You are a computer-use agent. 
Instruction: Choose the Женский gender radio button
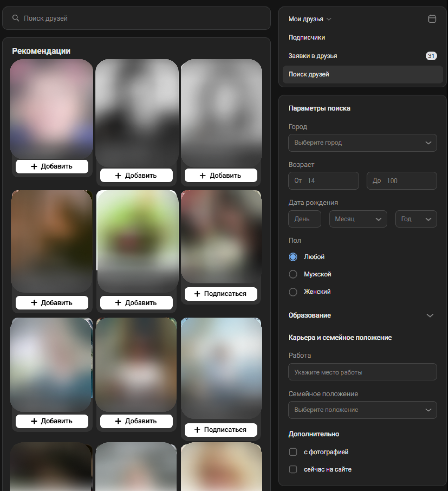coord(293,292)
